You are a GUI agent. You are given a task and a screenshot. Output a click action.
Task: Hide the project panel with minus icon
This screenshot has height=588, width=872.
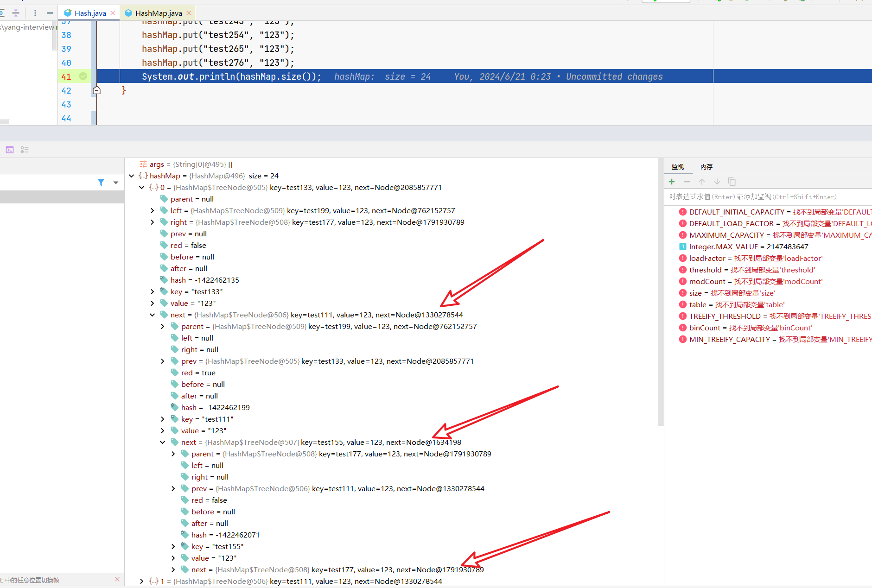pos(50,13)
